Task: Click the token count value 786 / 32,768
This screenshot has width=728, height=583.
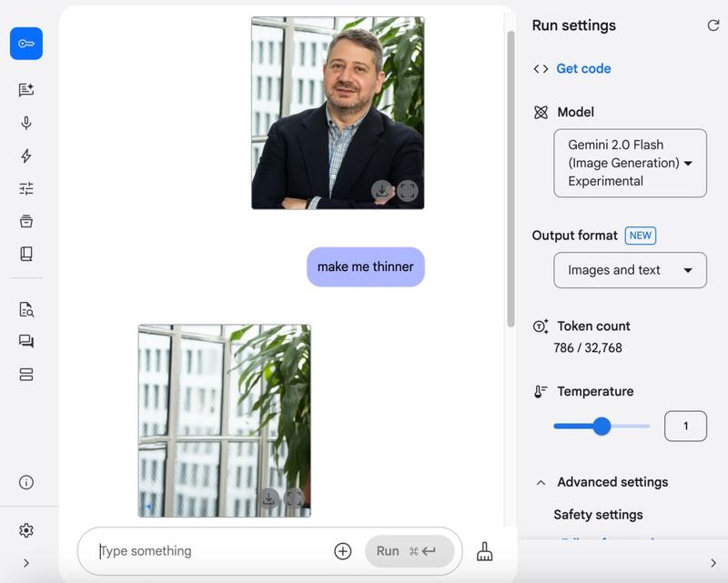Action: [588, 347]
